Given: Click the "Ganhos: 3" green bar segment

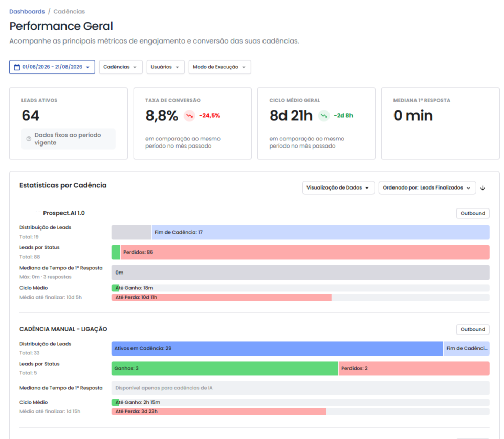Looking at the screenshot, I should [225, 368].
